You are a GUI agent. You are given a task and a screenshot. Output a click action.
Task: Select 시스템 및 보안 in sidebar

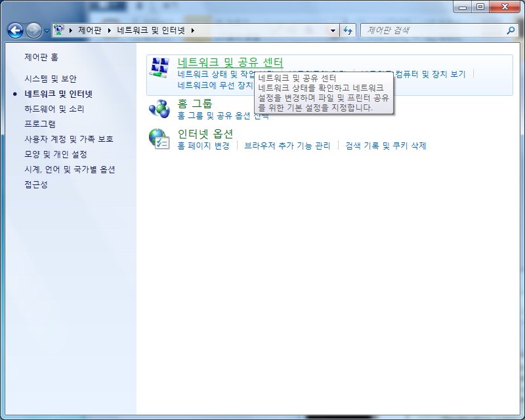pyautogui.click(x=51, y=79)
